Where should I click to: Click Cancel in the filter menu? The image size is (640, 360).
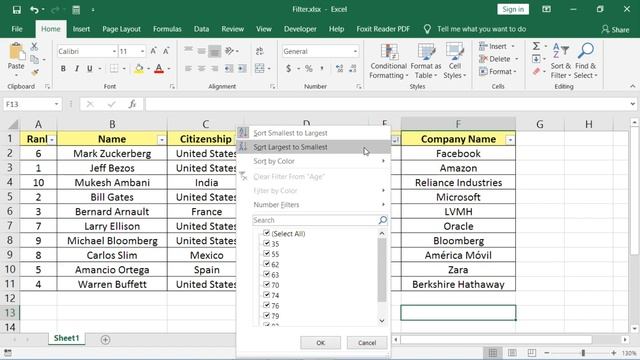(367, 343)
